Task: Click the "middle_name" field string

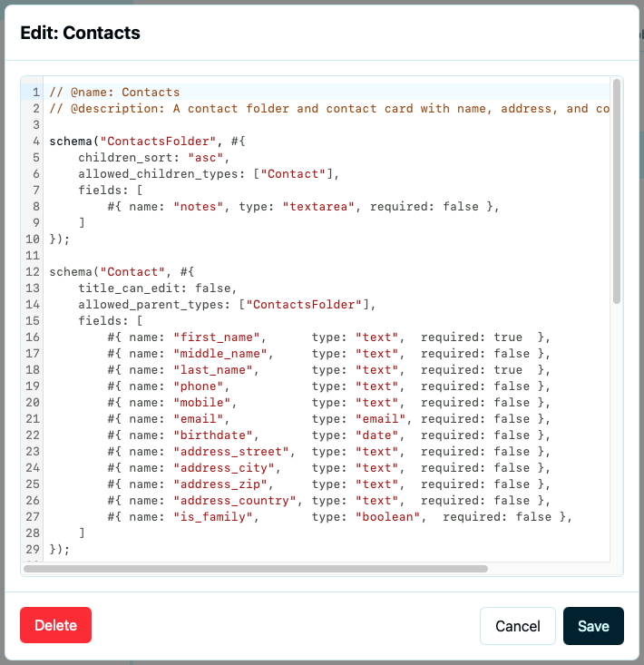Action: click(x=220, y=354)
